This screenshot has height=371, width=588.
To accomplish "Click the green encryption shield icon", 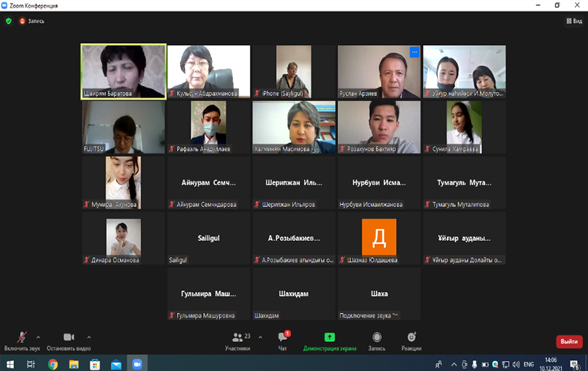I will point(8,21).
